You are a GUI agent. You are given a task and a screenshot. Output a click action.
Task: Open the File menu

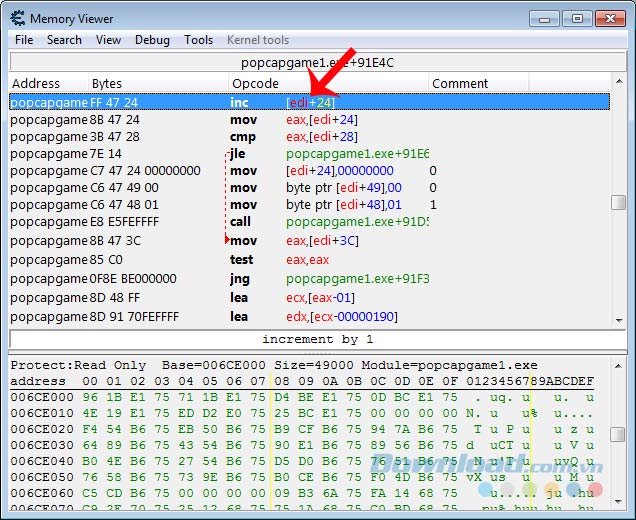(24, 40)
